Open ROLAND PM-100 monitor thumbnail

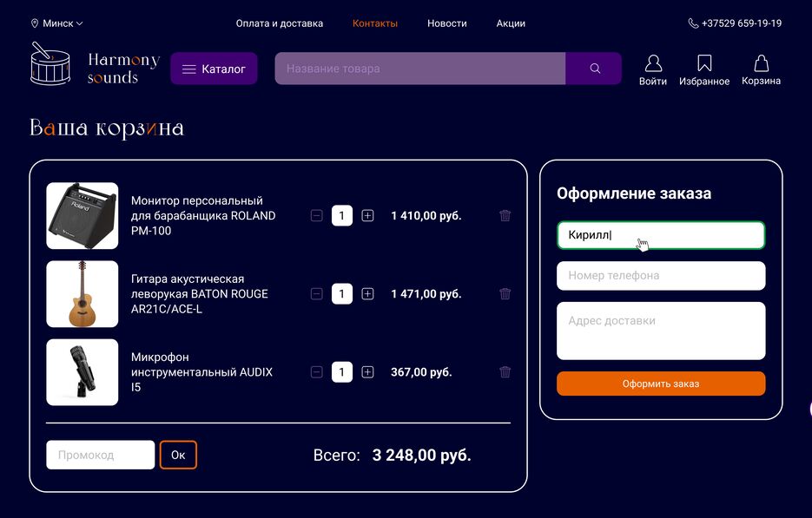click(83, 216)
